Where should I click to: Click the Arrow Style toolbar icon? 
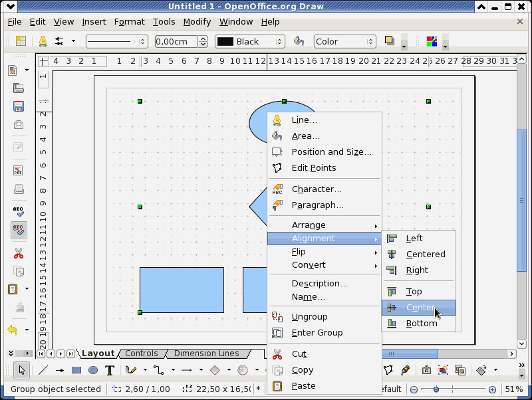pyautogui.click(x=59, y=41)
